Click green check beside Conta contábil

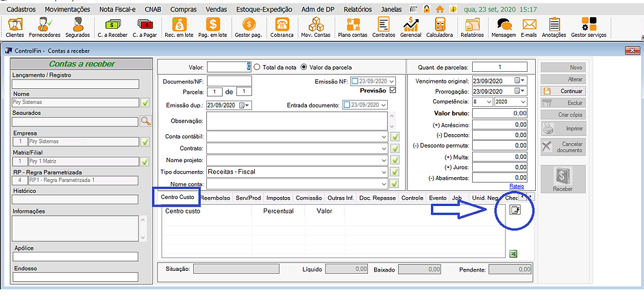395,137
